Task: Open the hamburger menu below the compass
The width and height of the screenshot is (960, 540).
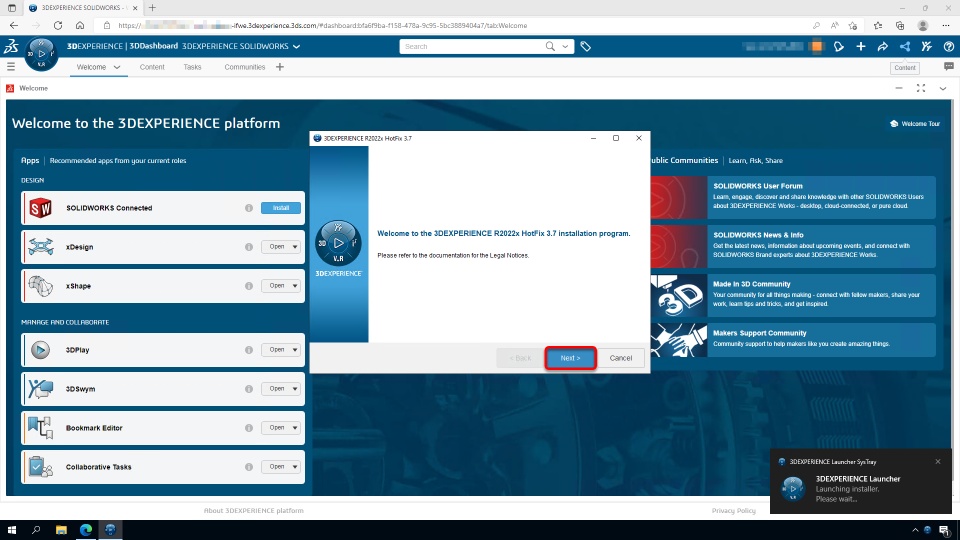Action: [x=11, y=67]
